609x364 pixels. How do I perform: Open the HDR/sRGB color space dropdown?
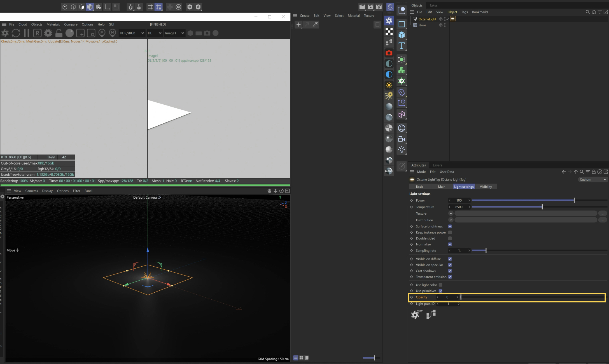pos(132,33)
